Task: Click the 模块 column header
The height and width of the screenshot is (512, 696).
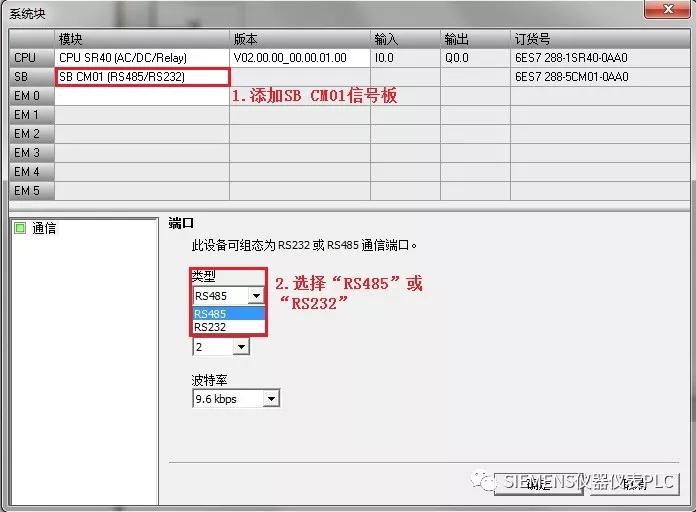Action: pos(142,39)
